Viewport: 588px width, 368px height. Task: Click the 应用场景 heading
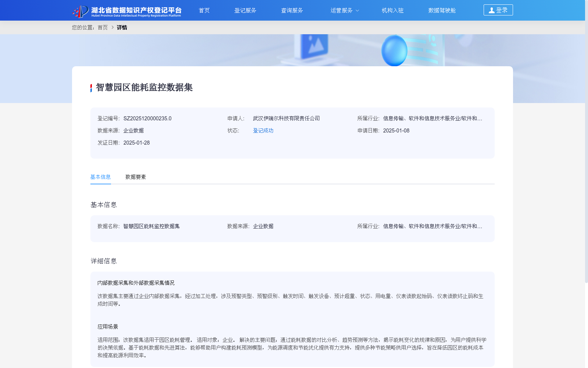click(x=108, y=327)
